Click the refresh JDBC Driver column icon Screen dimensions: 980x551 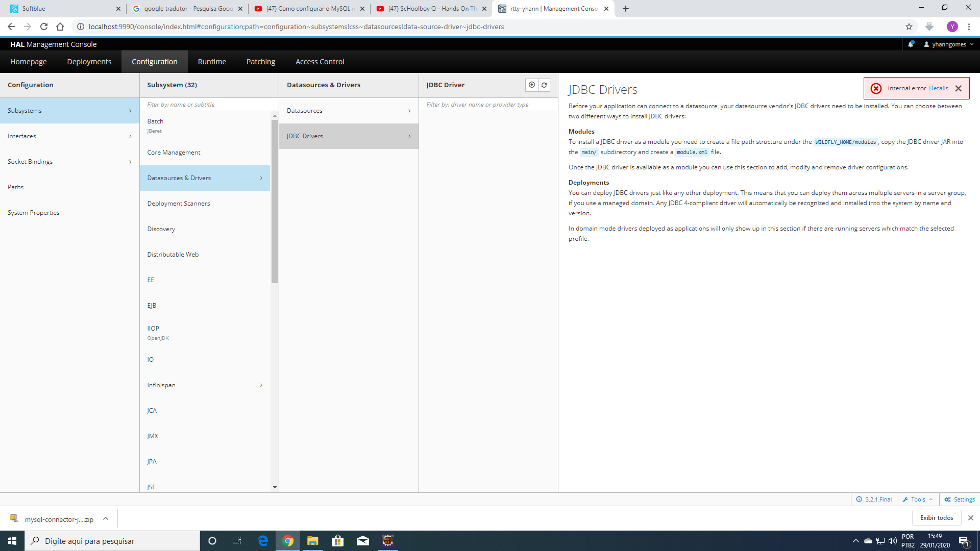pyautogui.click(x=544, y=85)
